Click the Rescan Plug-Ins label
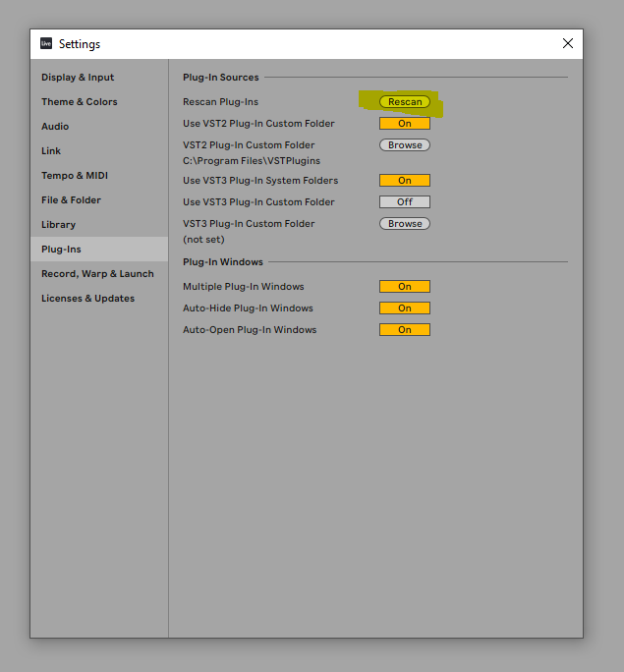The image size is (624, 672). pos(221,101)
